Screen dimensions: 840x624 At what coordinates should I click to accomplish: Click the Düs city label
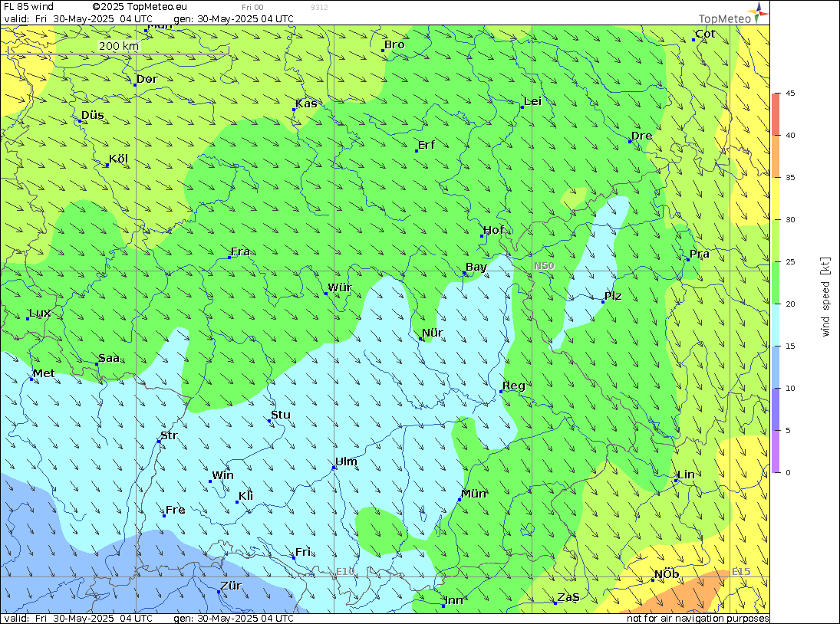93,115
